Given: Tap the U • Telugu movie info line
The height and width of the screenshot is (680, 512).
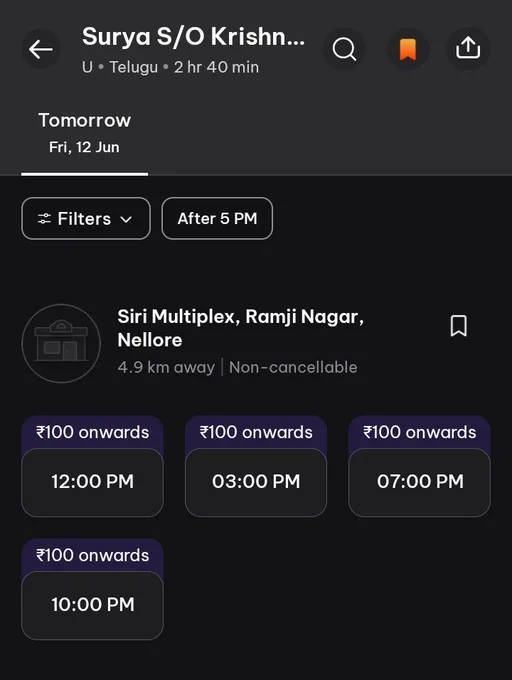Looking at the screenshot, I should (170, 67).
